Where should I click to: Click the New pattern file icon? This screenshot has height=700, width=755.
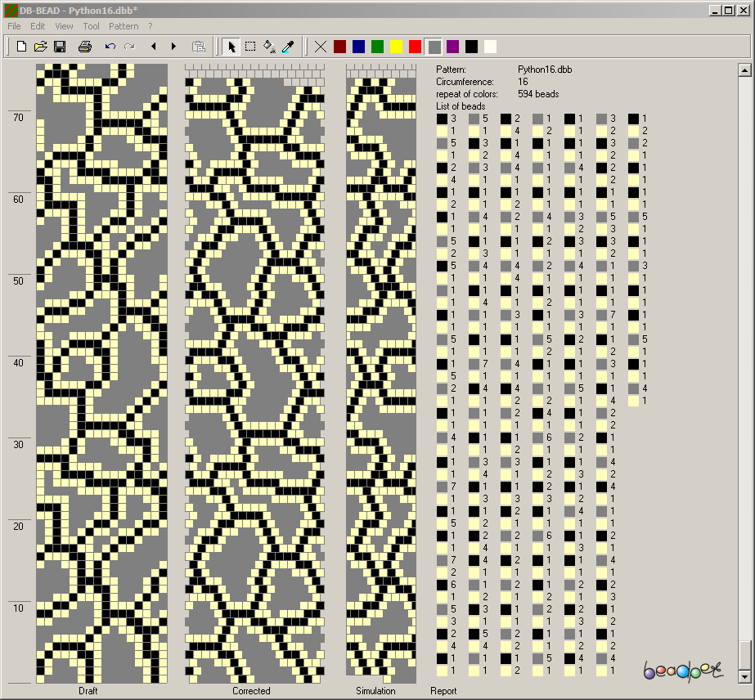pyautogui.click(x=22, y=47)
